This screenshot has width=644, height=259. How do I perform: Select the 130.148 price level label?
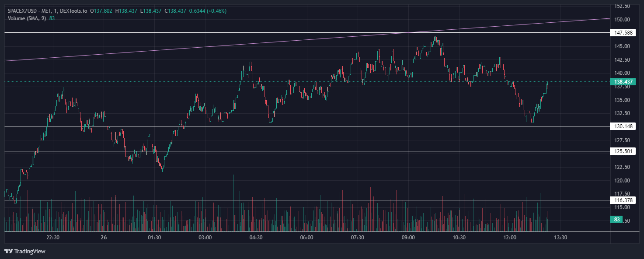(624, 126)
